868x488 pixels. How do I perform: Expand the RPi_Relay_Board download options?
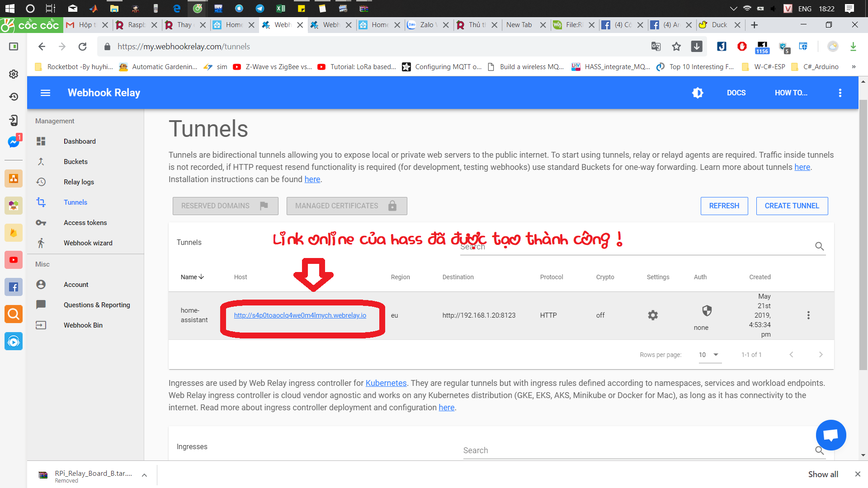144,475
